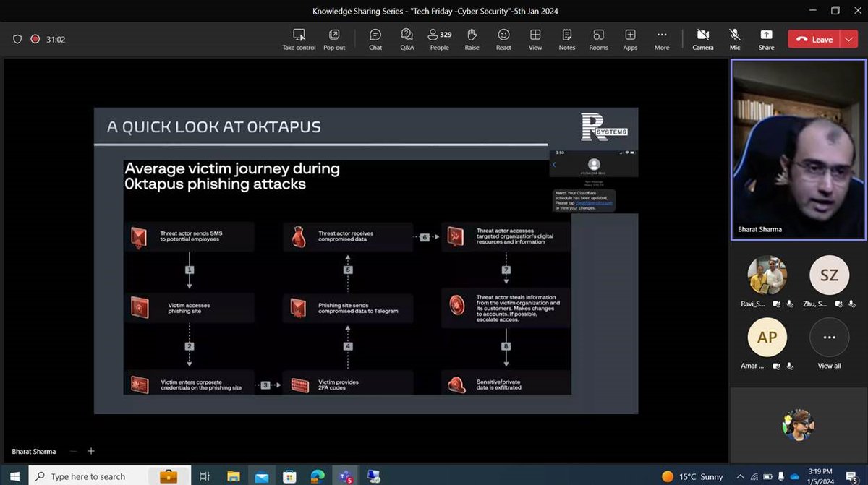Click the SZ participant avatar
The image size is (868, 485).
tap(829, 275)
